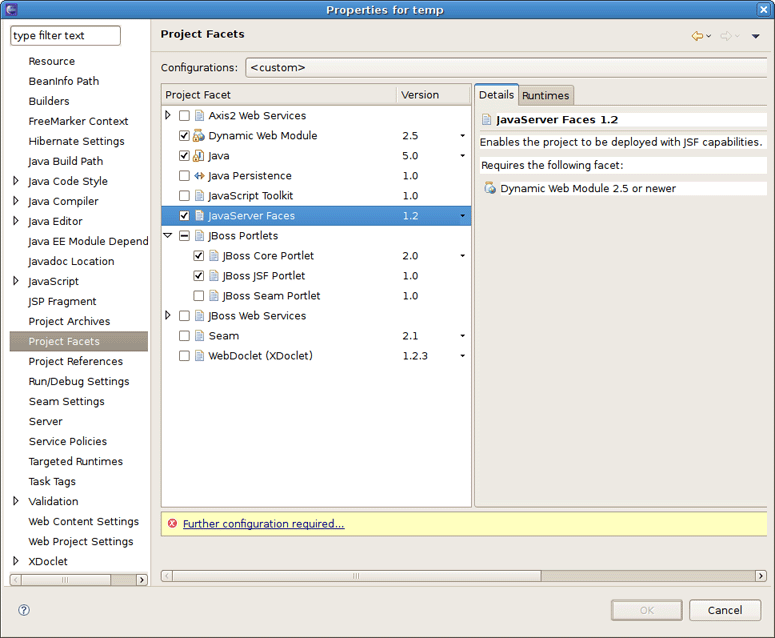This screenshot has width=775, height=638.
Task: Open the Further configuration required link
Action: (263, 524)
